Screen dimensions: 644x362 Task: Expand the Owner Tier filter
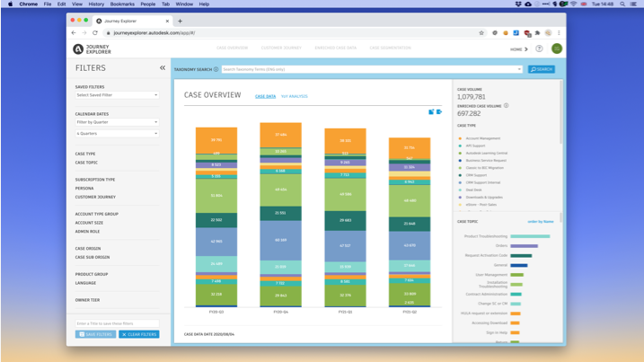pyautogui.click(x=87, y=300)
